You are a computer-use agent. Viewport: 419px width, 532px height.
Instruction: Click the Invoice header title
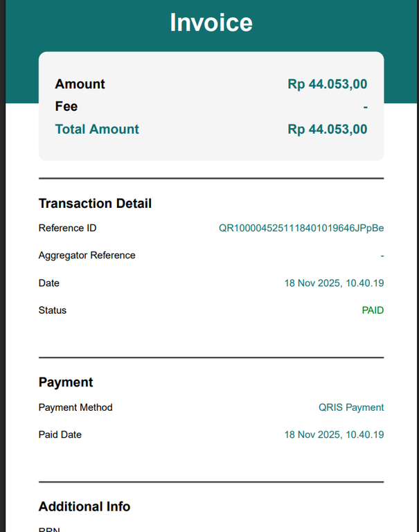coord(211,23)
